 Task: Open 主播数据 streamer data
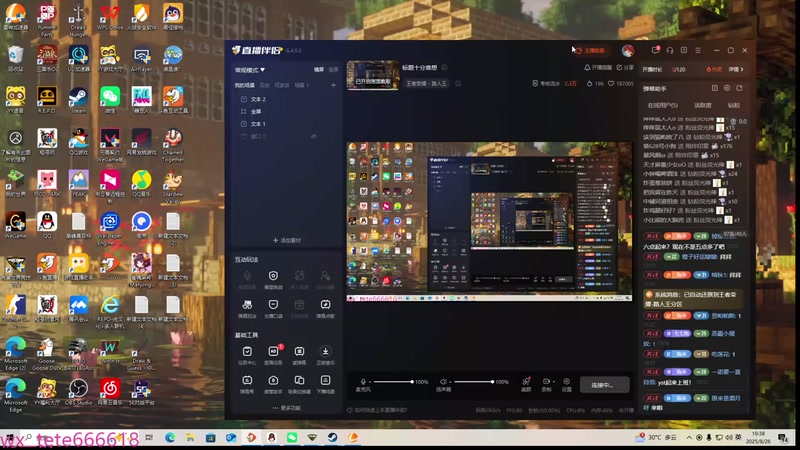[591, 51]
